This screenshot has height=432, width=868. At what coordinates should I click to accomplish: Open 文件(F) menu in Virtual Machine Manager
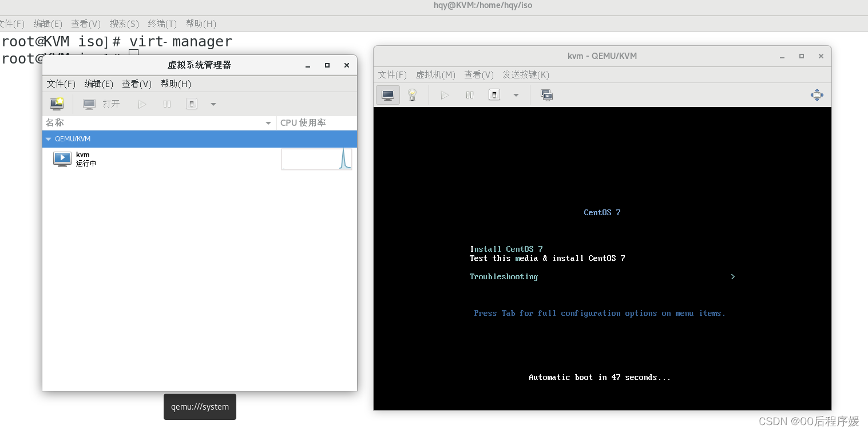[x=61, y=84]
